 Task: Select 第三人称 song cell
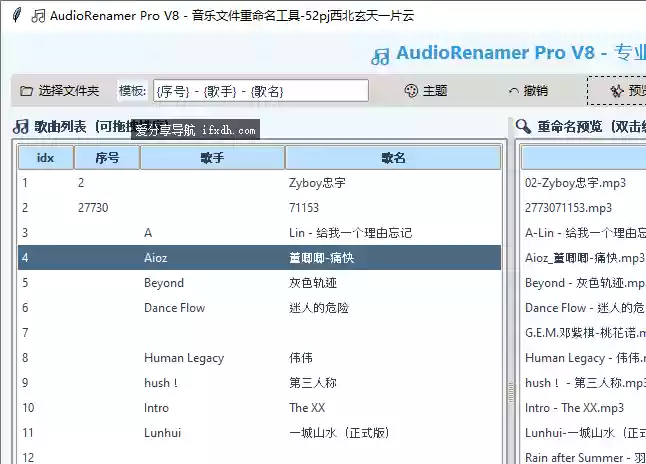[x=313, y=383]
